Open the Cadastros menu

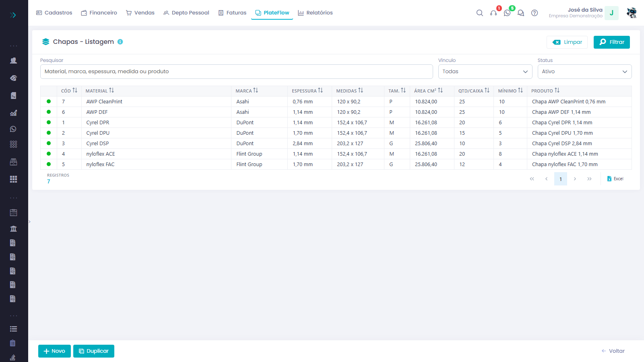click(54, 13)
